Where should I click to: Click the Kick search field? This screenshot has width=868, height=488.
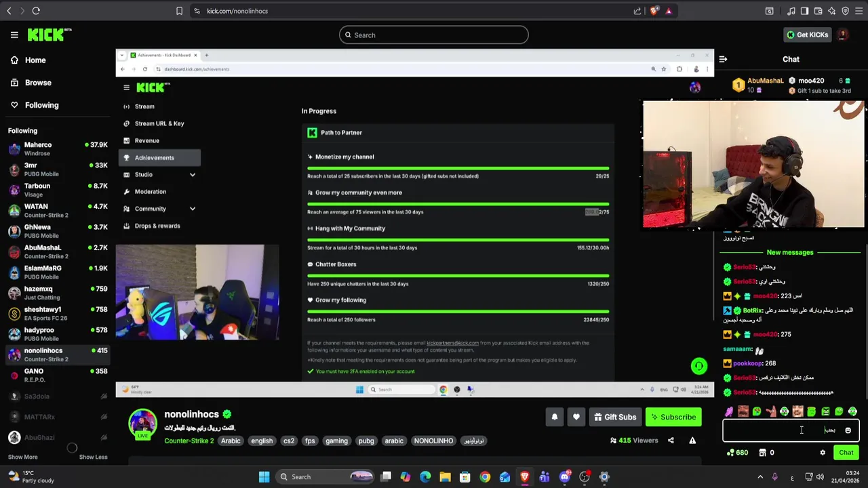434,35
